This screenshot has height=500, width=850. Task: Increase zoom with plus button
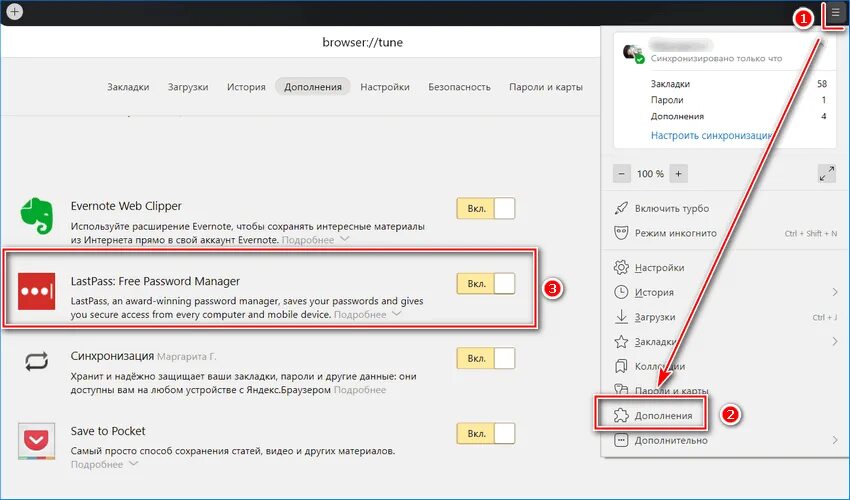678,174
